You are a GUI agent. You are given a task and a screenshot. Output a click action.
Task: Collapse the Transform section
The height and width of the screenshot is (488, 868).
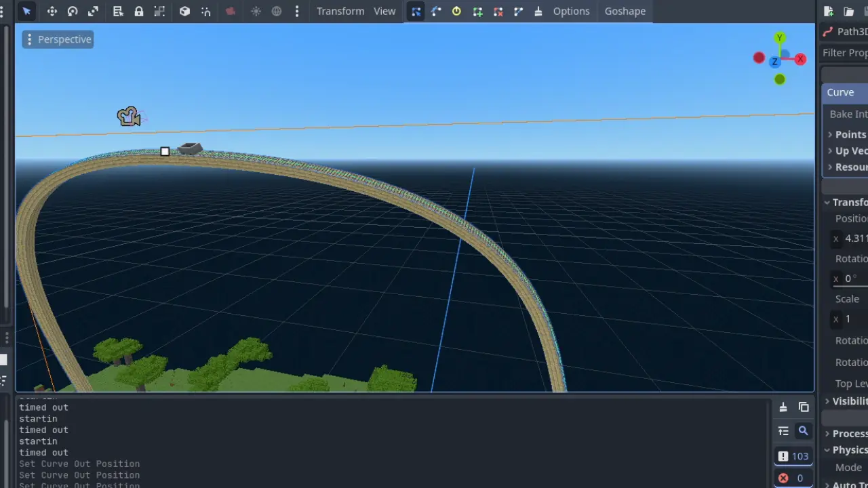(845, 202)
